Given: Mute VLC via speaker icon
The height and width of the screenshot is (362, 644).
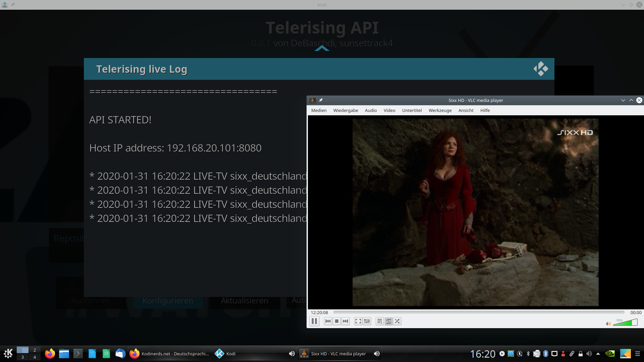Looking at the screenshot, I should pos(608,324).
